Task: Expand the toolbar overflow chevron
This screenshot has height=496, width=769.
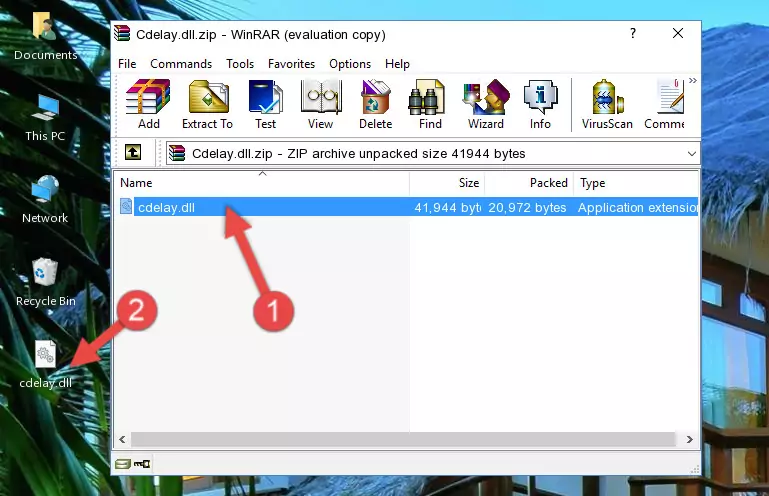Action: (x=692, y=80)
